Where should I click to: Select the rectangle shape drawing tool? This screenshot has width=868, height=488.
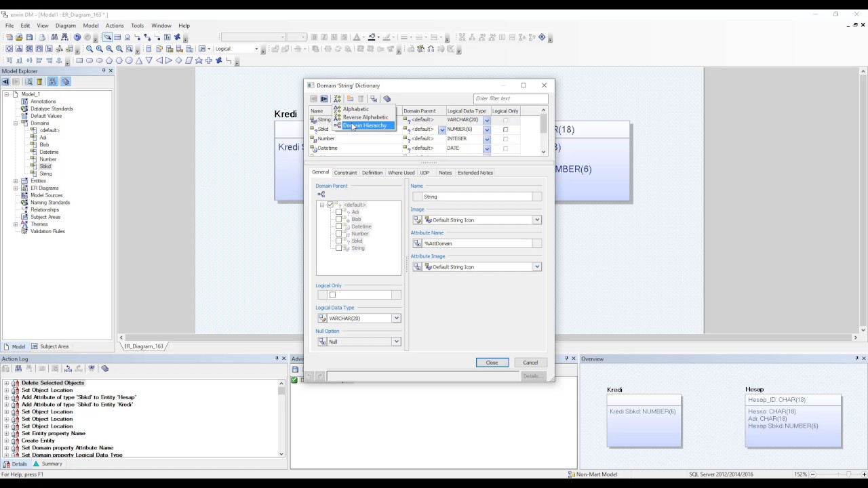79,60
